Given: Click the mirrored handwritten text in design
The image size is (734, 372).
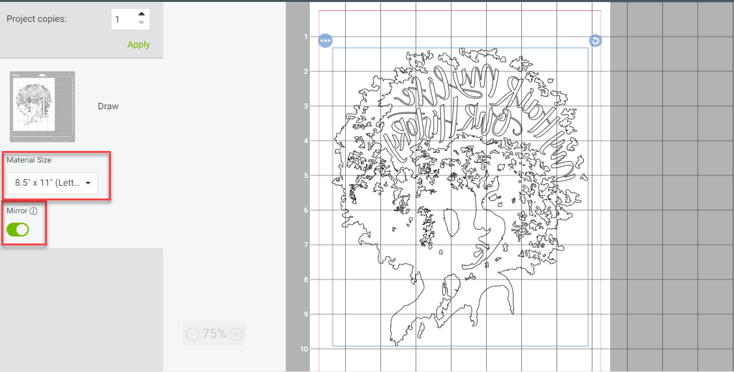Looking at the screenshot, I should 477,122.
